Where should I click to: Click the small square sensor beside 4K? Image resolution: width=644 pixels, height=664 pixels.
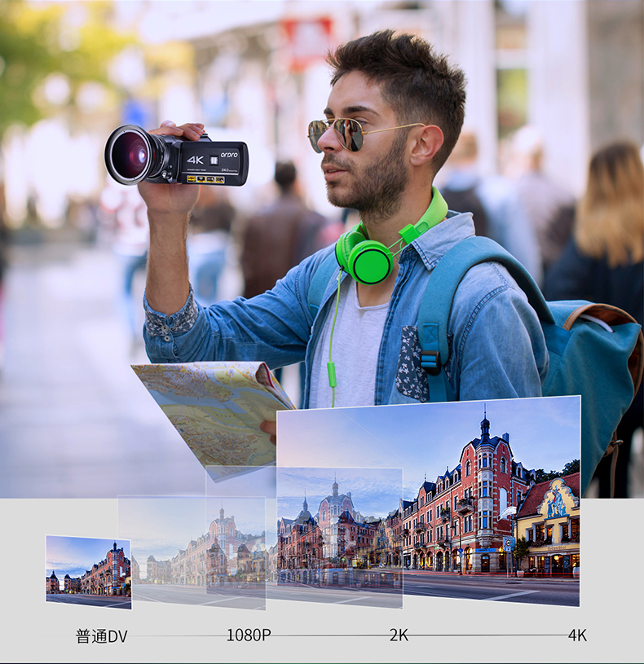click(214, 161)
